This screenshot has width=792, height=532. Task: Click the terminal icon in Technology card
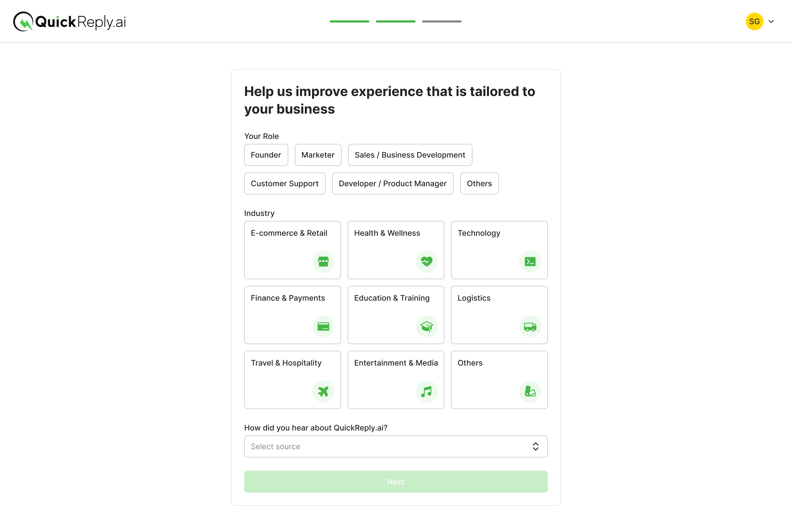[x=530, y=262]
